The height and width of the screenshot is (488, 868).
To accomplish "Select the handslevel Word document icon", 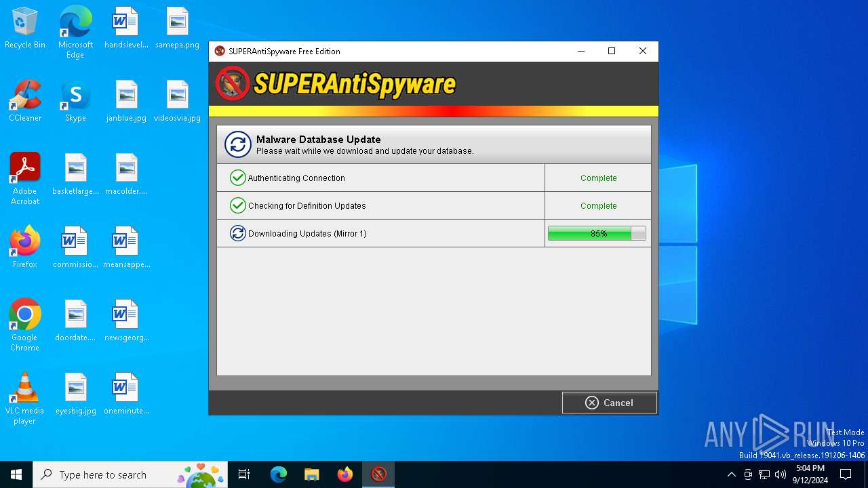I will click(x=126, y=28).
